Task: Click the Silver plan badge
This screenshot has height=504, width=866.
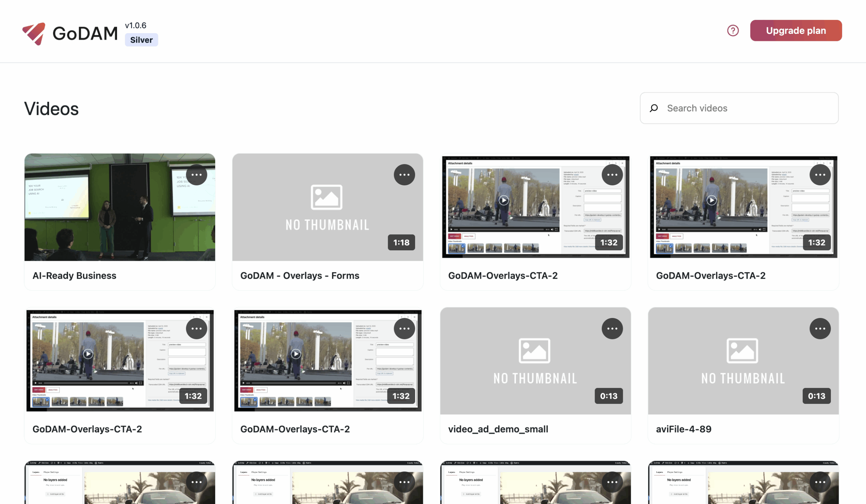Action: coord(141,40)
